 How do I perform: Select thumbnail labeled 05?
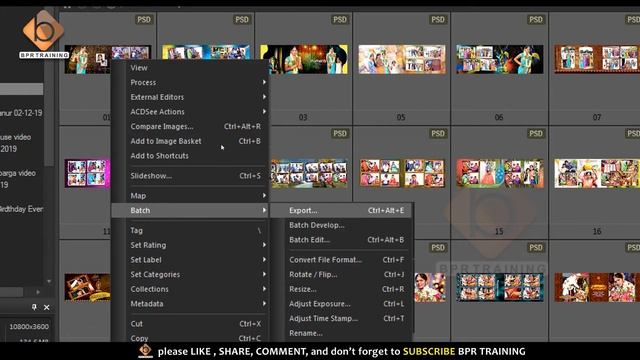(x=402, y=60)
